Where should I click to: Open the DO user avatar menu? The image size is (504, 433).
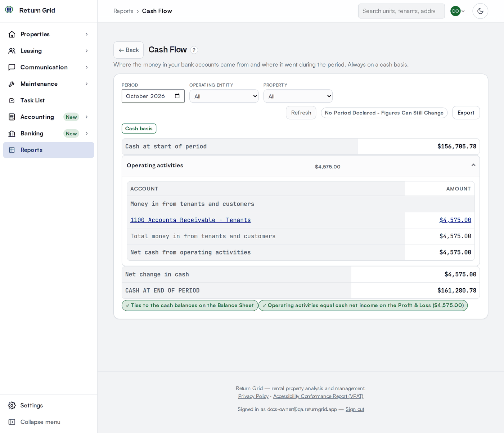tap(458, 11)
